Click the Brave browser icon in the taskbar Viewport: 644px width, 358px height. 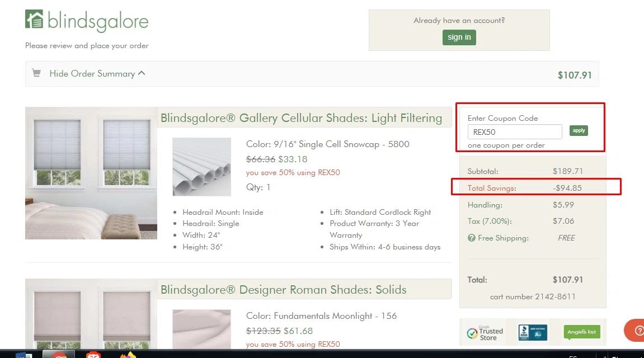click(93, 355)
